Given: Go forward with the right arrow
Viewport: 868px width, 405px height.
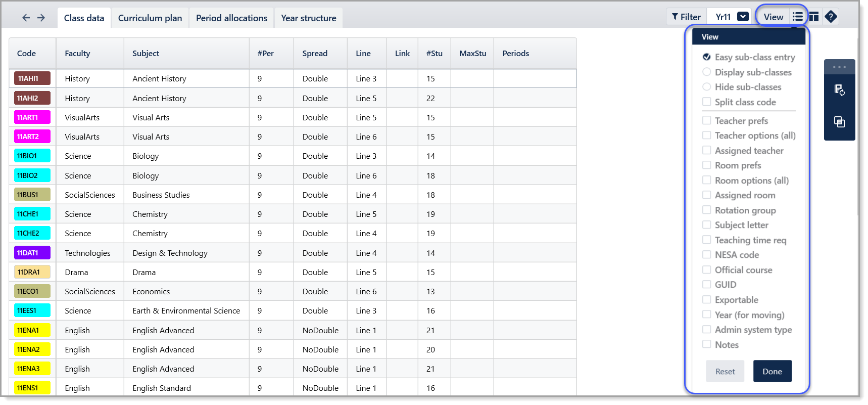Looking at the screenshot, I should click(x=41, y=18).
